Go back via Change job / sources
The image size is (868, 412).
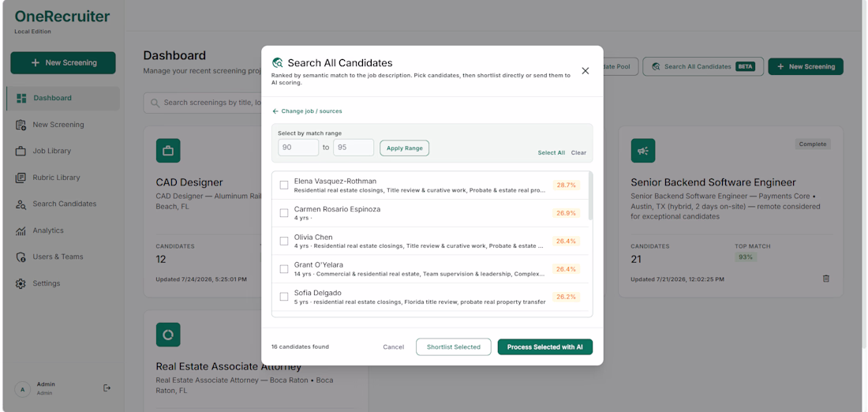(307, 111)
